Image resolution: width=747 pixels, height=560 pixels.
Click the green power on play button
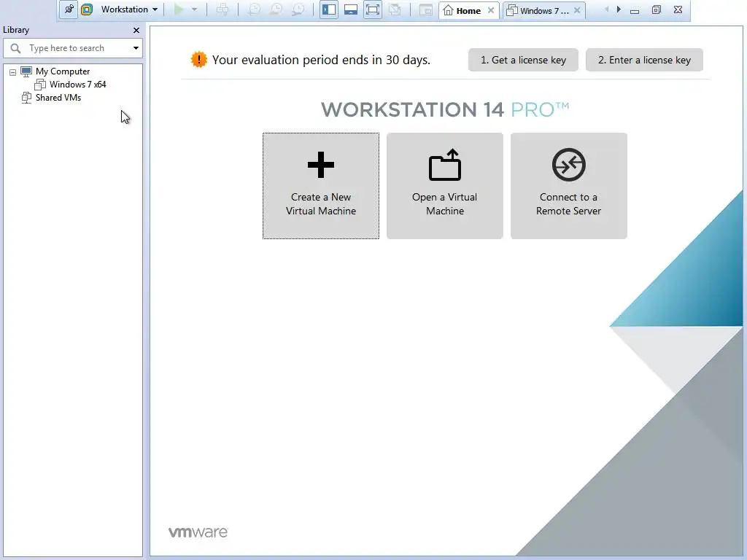[x=179, y=9]
